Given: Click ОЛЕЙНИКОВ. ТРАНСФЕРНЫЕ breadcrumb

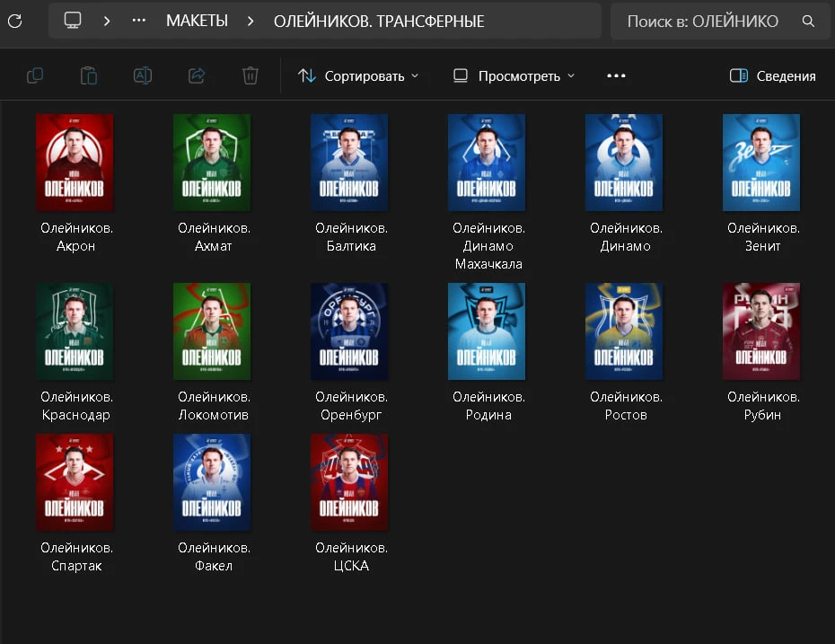Looking at the screenshot, I should (x=379, y=22).
